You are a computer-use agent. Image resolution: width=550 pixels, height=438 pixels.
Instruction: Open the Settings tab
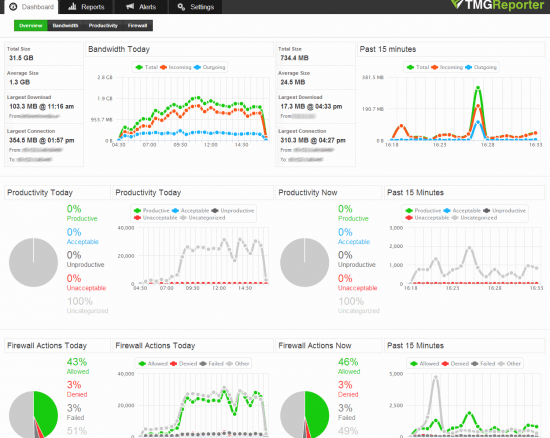pyautogui.click(x=195, y=7)
